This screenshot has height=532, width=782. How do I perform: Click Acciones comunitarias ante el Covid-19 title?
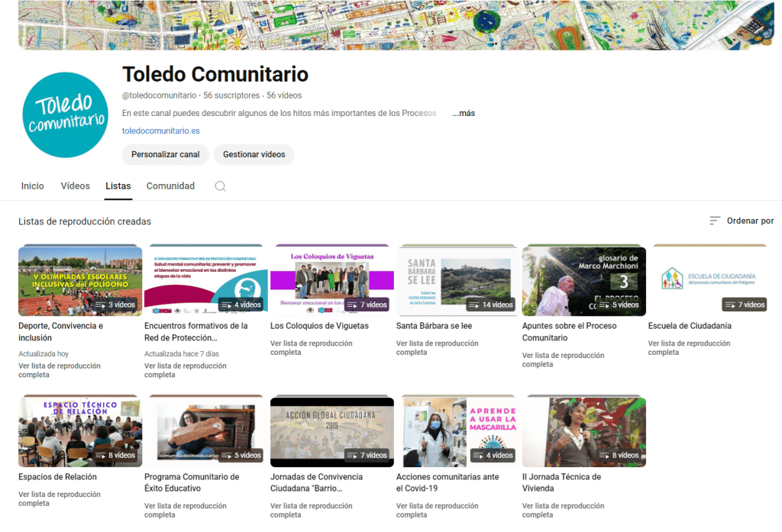[448, 482]
